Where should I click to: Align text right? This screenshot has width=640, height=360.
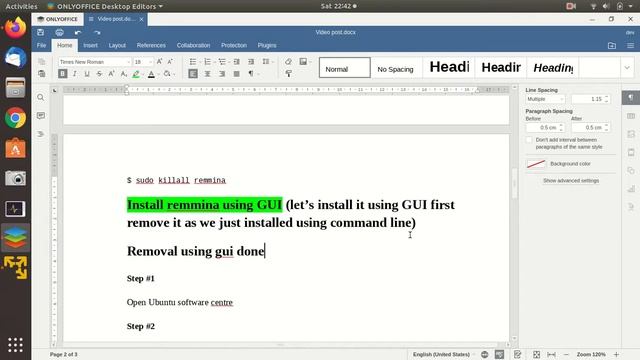click(x=222, y=74)
